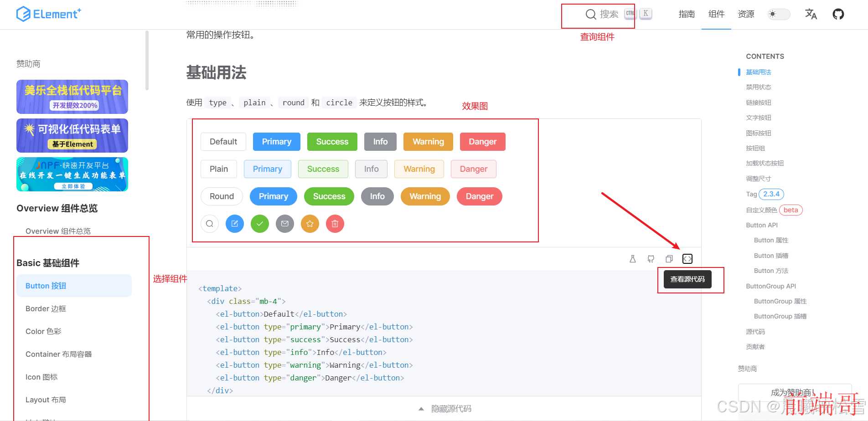Copy code icon in demo toolbar

[x=669, y=259]
